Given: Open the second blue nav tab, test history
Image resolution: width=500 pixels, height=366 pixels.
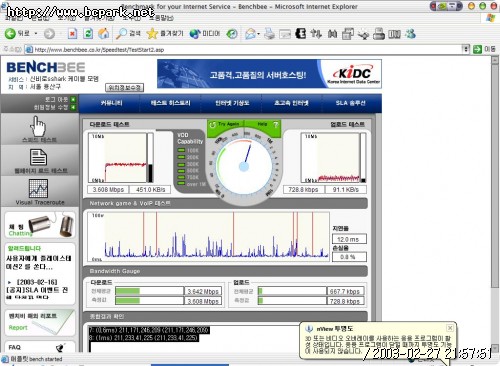Looking at the screenshot, I should [170, 103].
